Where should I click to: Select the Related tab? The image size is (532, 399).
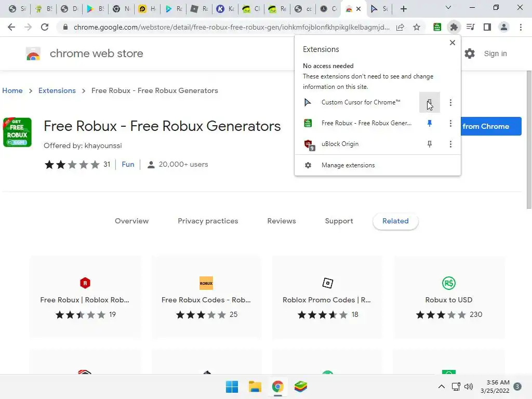click(x=395, y=221)
